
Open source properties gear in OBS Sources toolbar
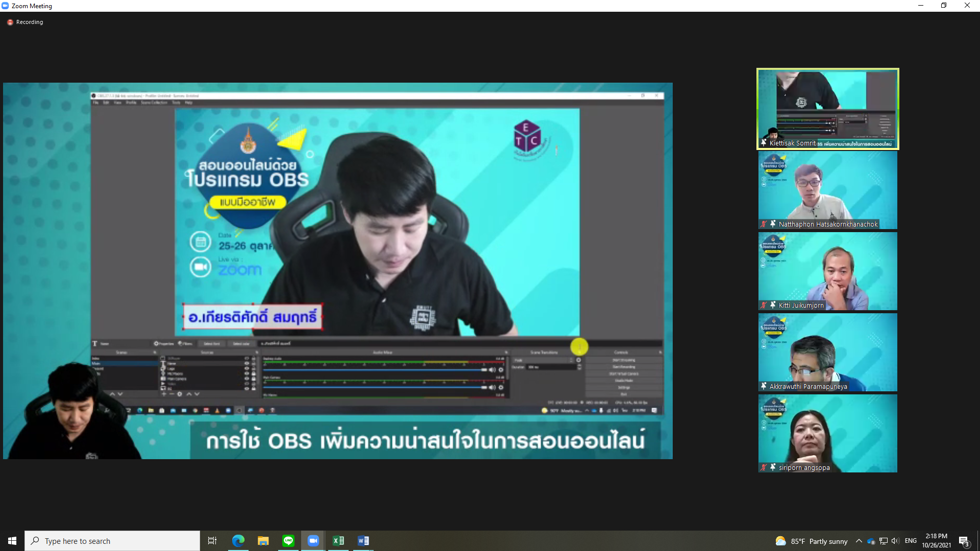click(x=180, y=394)
